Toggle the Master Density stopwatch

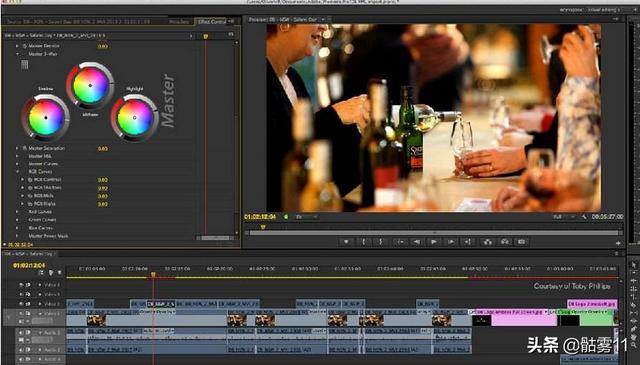(x=24, y=46)
